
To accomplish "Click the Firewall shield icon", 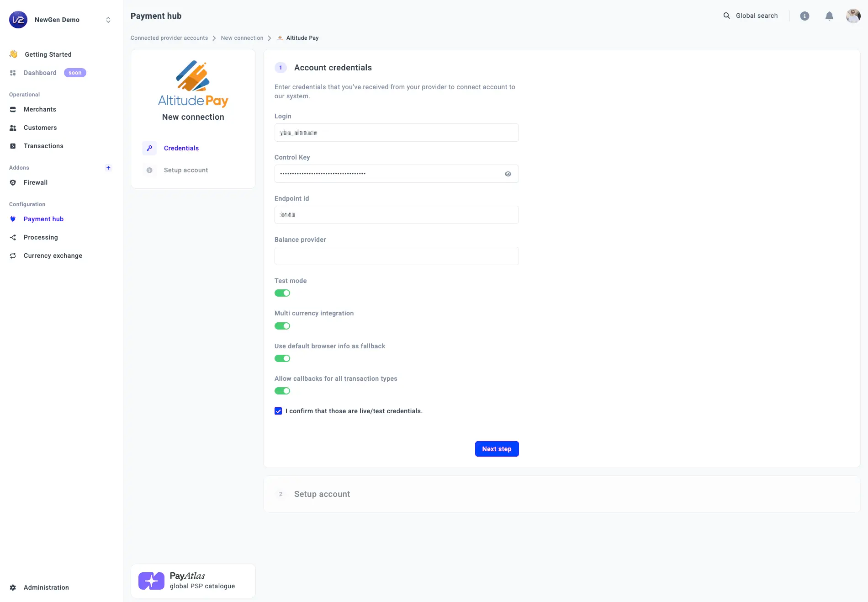I will pos(13,182).
